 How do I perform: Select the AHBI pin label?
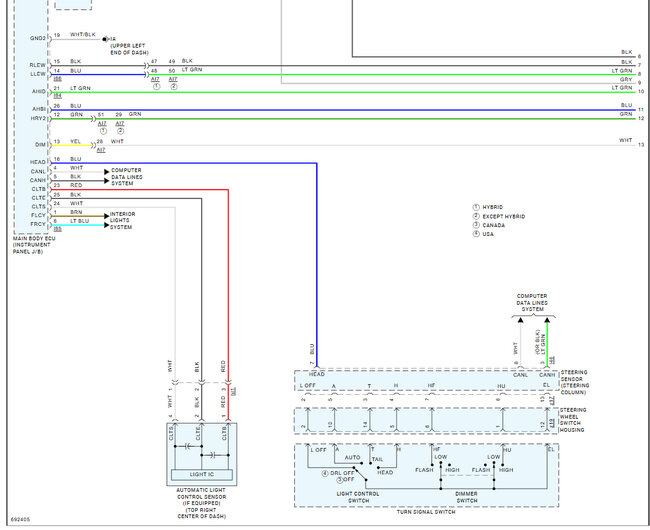tap(39, 109)
